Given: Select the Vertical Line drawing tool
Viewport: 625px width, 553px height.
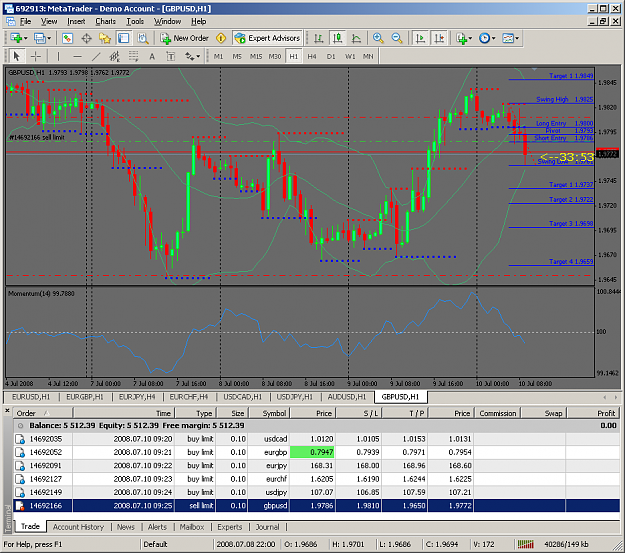Looking at the screenshot, I should pyautogui.click(x=58, y=56).
